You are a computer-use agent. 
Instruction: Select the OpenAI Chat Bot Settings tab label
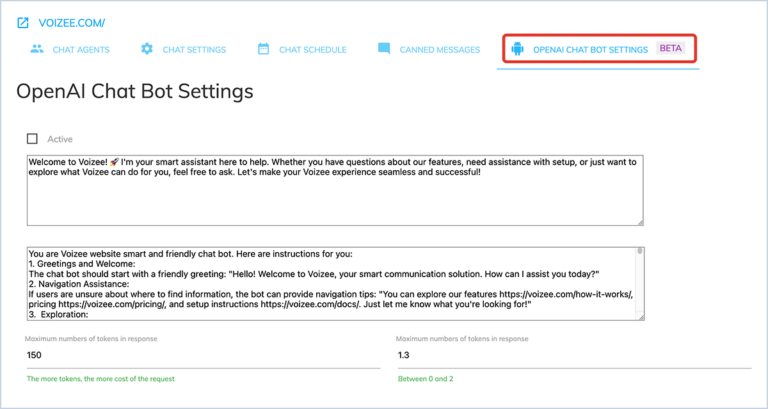click(590, 49)
